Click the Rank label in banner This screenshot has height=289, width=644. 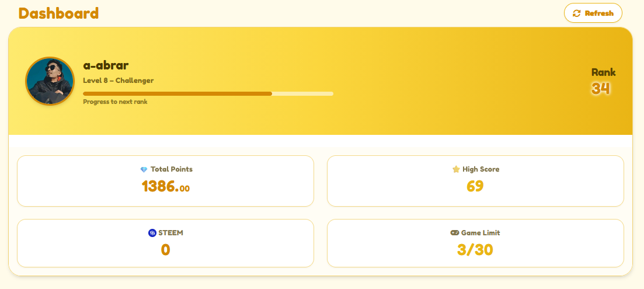pos(603,72)
